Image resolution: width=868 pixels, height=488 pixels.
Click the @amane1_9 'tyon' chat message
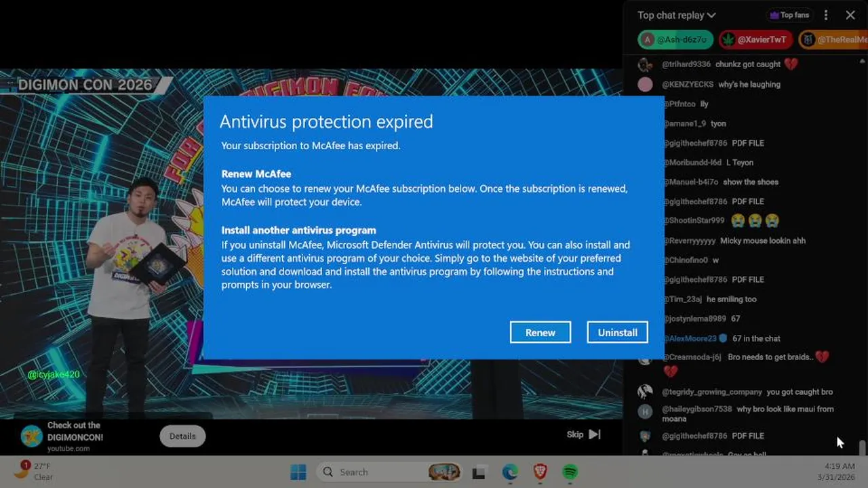click(x=718, y=123)
